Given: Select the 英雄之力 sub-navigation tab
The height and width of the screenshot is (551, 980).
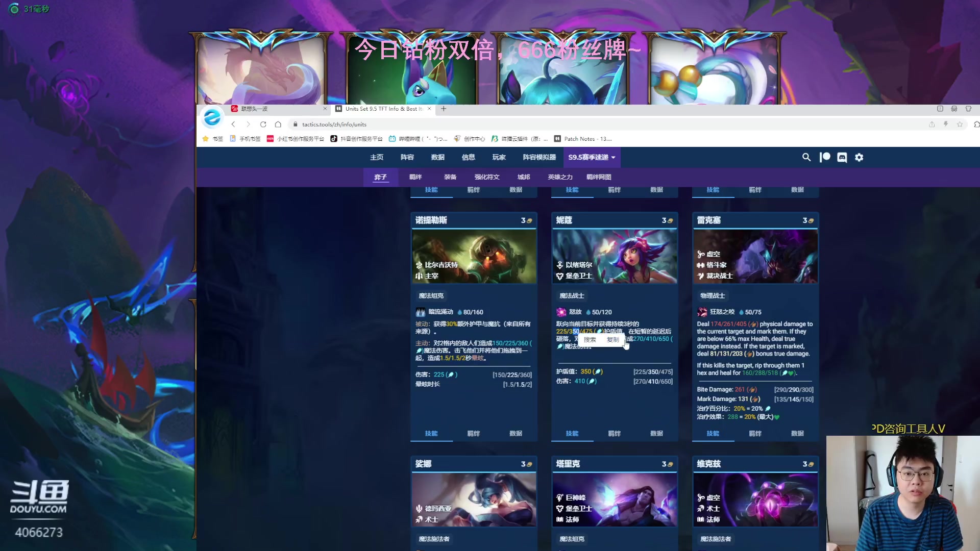Looking at the screenshot, I should point(560,177).
